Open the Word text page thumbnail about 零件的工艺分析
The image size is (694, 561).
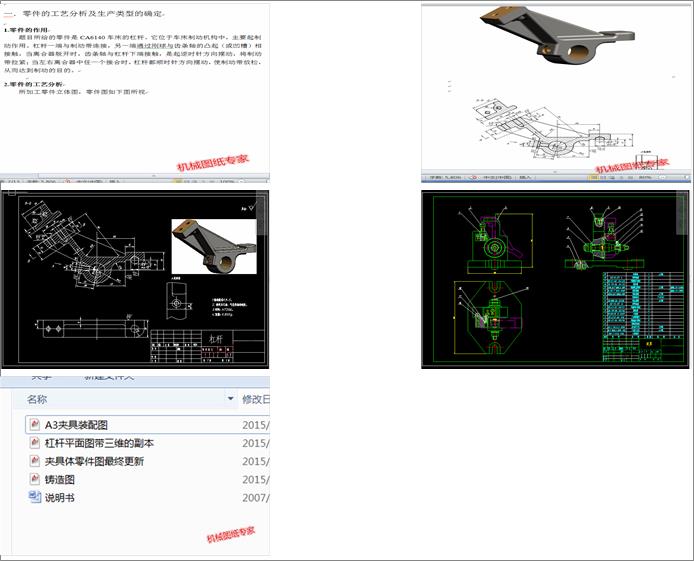(x=135, y=93)
